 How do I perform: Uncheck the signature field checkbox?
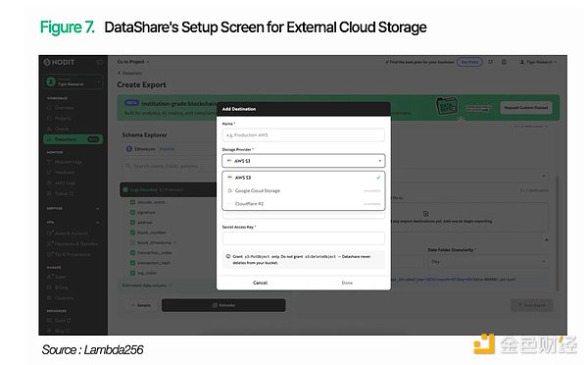point(132,212)
